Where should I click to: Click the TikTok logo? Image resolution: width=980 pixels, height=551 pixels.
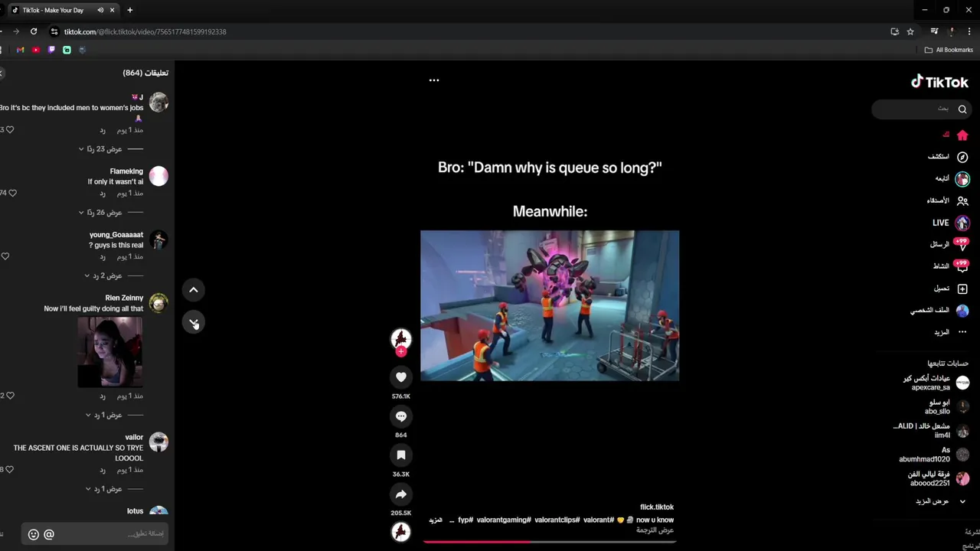point(939,82)
